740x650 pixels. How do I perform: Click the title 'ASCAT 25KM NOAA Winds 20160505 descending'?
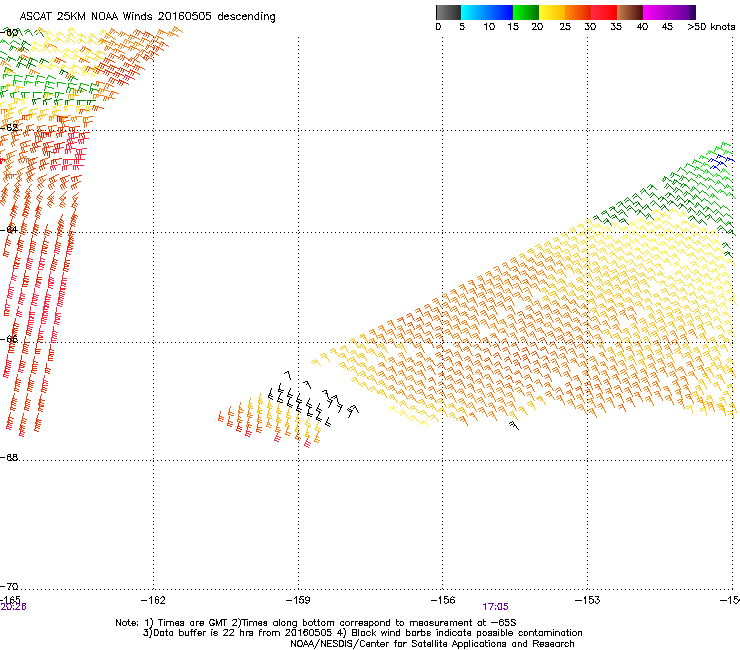147,17
